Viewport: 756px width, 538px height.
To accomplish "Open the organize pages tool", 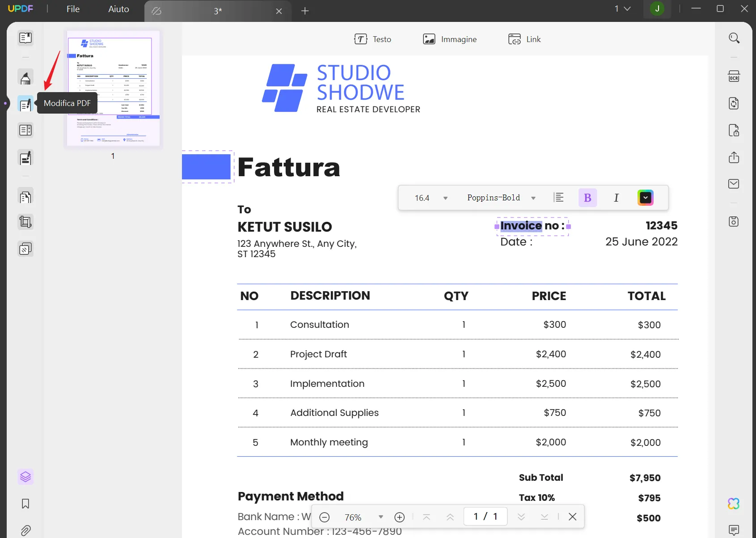I will click(x=25, y=196).
